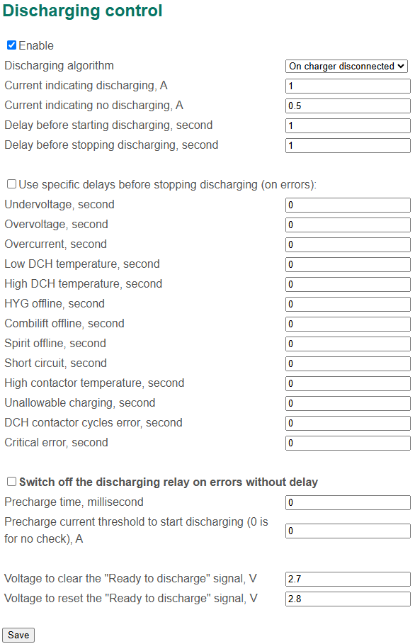The height and width of the screenshot is (644, 415).
Task: Check Switch off discharging relay without delay
Action: tap(12, 481)
